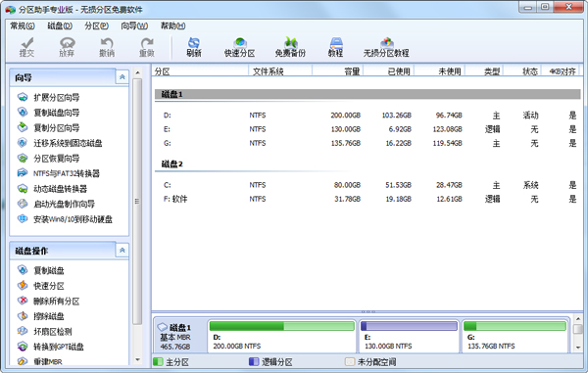Click 51.53GB used value for C:
This screenshot has width=588, height=373.
tap(398, 185)
